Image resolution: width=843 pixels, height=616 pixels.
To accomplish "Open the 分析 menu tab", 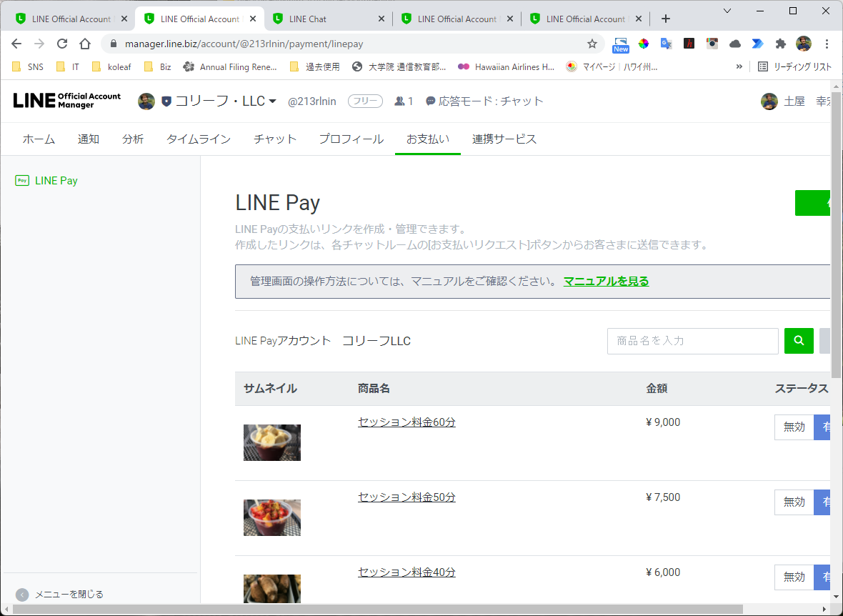I will coord(133,139).
